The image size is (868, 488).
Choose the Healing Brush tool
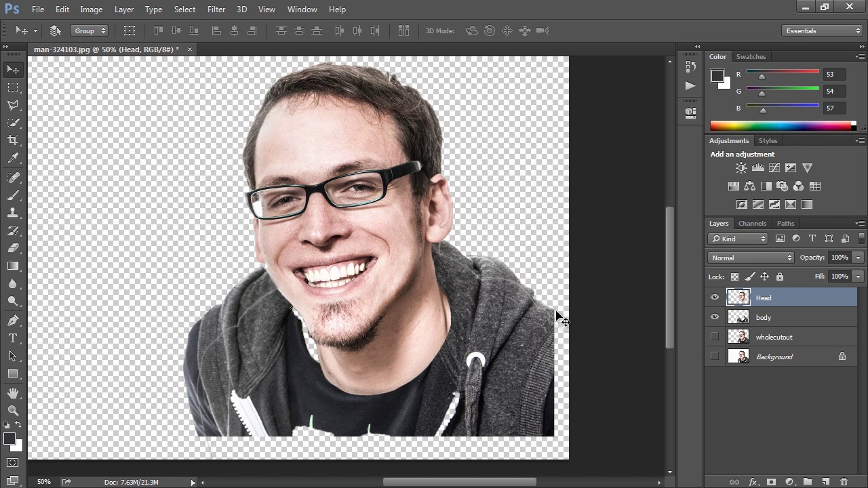point(13,178)
